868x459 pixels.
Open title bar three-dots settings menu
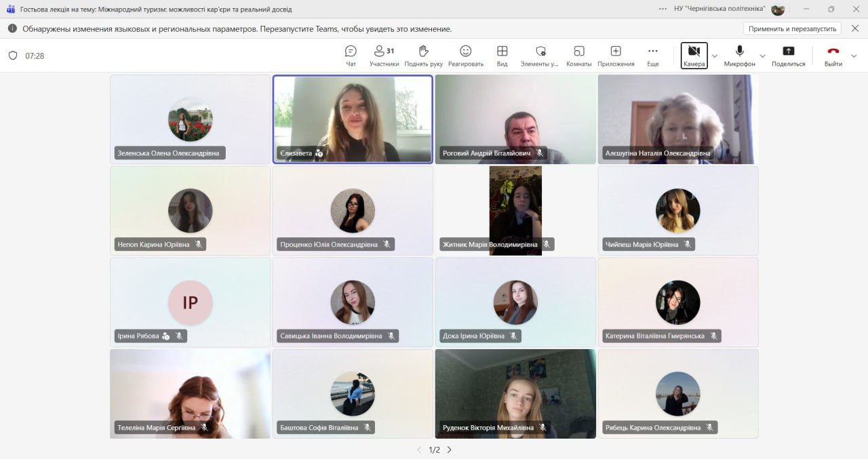tap(663, 9)
